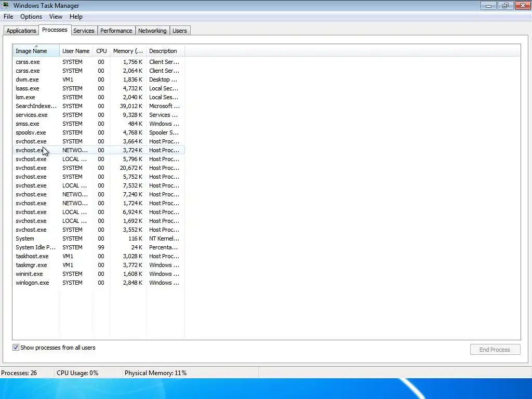
Task: Click the 116 K memory value of System
Action: (x=136, y=238)
